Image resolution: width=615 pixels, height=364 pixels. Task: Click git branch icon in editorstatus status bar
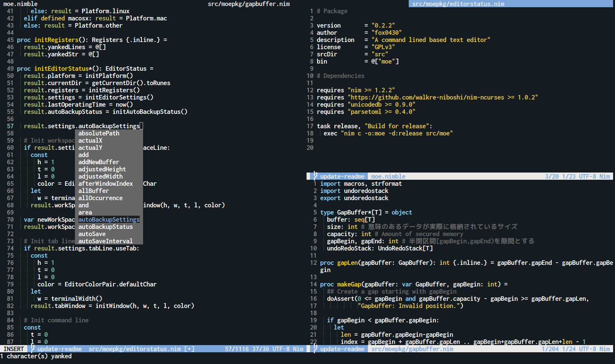(x=32, y=349)
